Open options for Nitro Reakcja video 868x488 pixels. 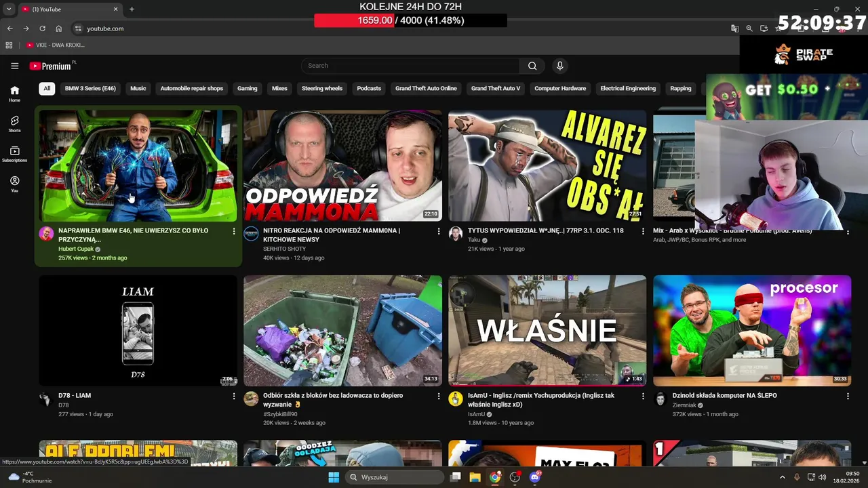coord(439,231)
